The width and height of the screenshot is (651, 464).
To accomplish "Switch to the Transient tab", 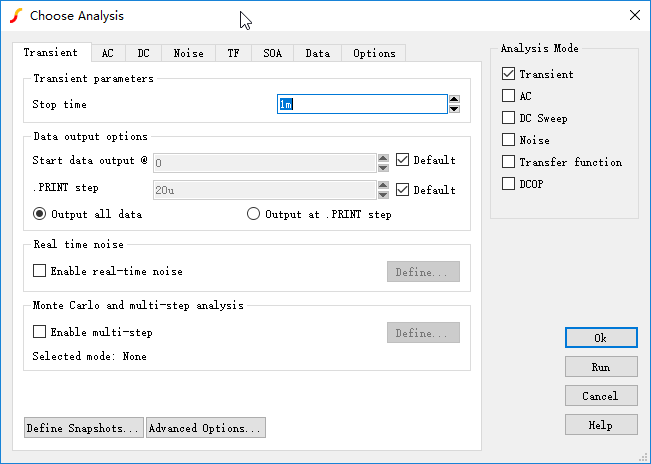I will point(51,52).
